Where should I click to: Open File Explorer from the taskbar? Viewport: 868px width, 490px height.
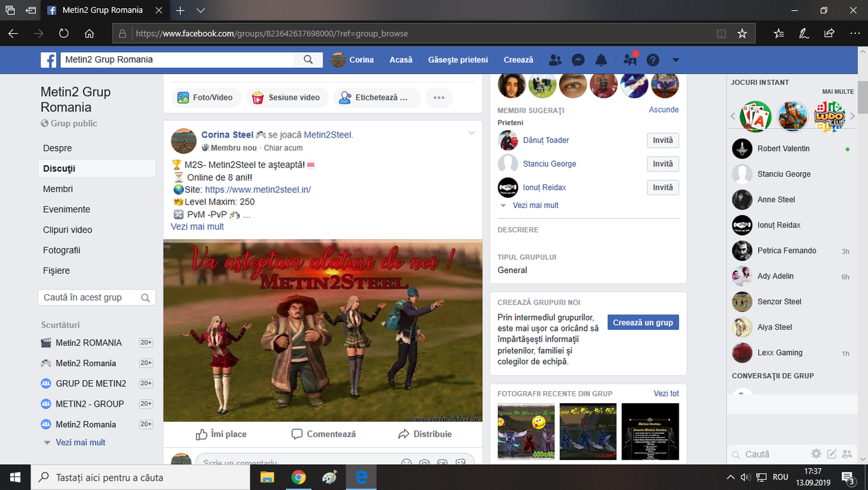(x=267, y=477)
